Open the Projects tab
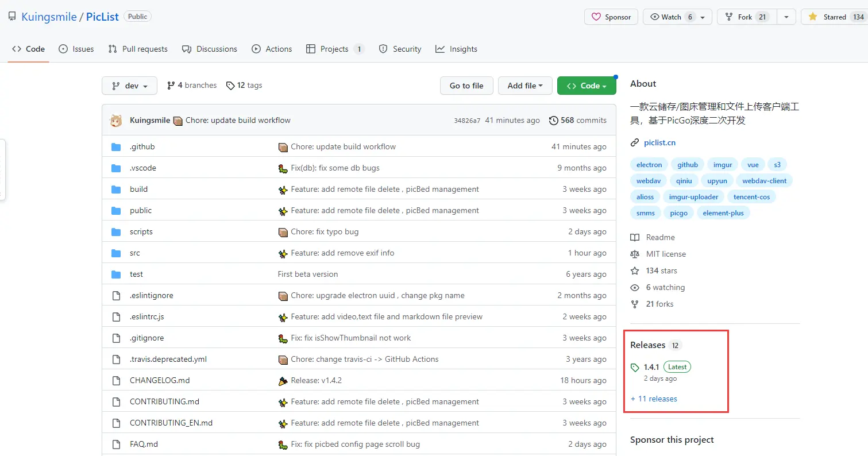The image size is (868, 456). coord(335,49)
